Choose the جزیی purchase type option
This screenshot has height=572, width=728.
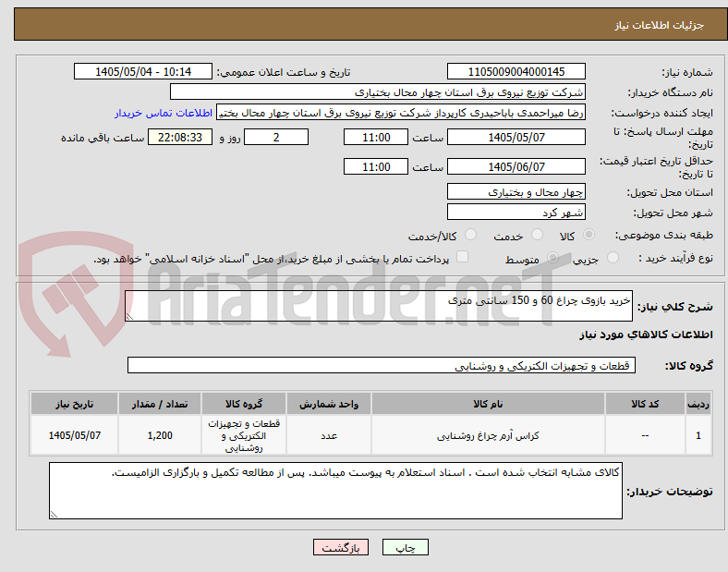click(613, 258)
